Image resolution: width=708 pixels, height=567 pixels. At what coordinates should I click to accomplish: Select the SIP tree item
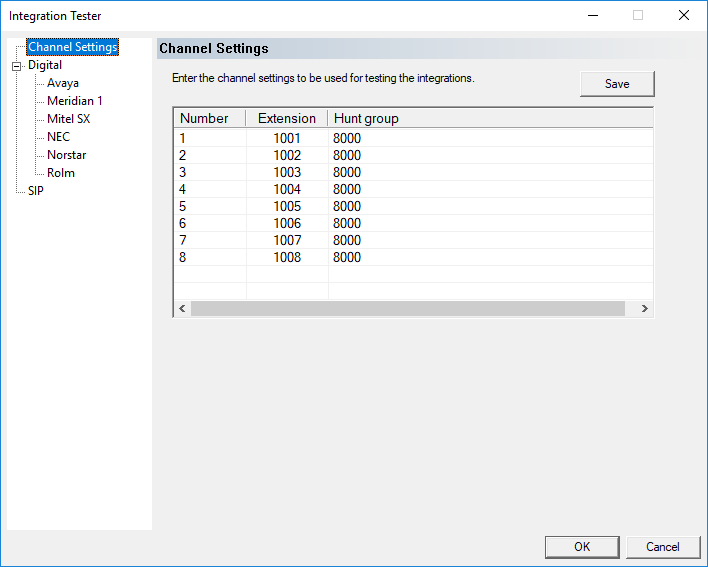[36, 191]
